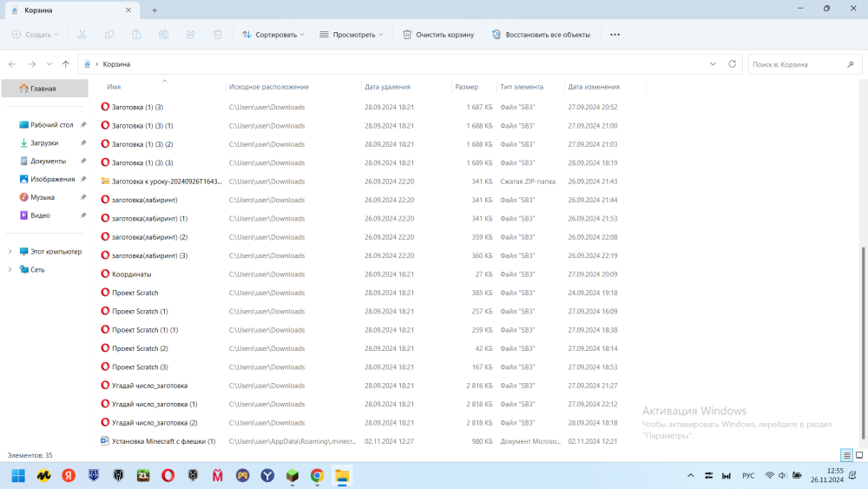The height and width of the screenshot is (489, 868).
Task: Open the Сортировать dropdown
Action: pyautogui.click(x=273, y=35)
